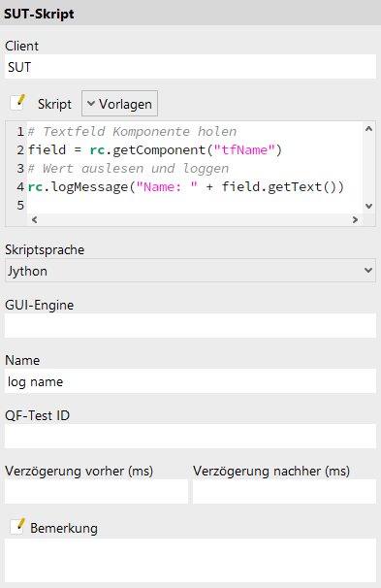Viewport: 381px width, 588px height.
Task: Click the Verzögerung nachher (ms) field
Action: pos(284,491)
